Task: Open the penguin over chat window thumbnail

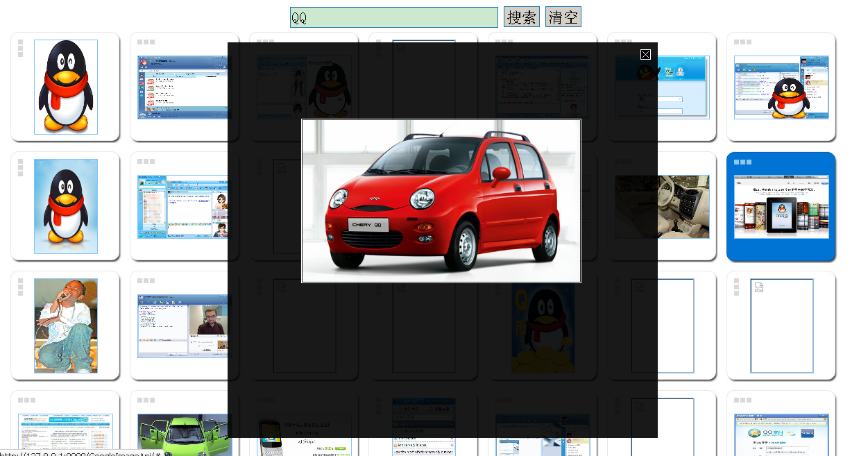Action: click(x=781, y=87)
